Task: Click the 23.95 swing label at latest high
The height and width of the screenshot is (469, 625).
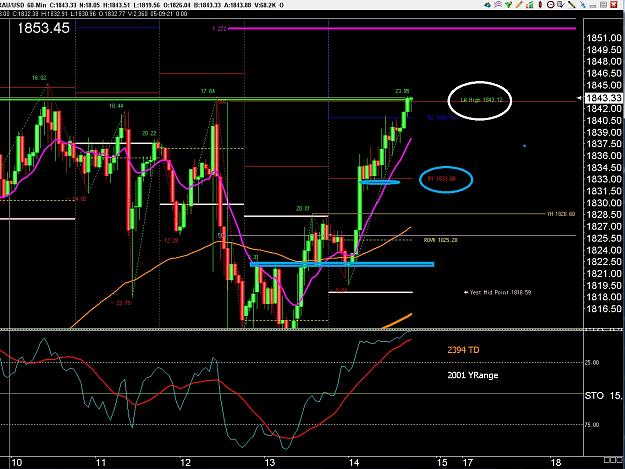Action: (402, 91)
